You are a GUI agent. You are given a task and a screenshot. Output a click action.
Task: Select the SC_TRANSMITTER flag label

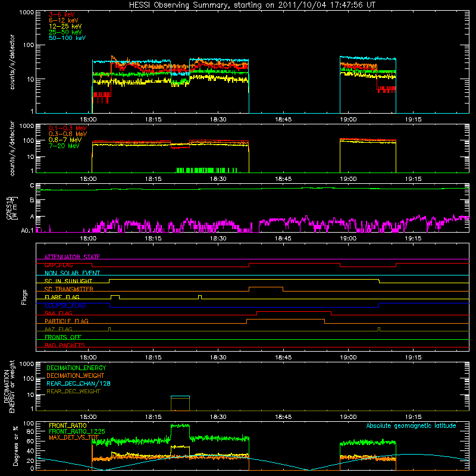68,289
